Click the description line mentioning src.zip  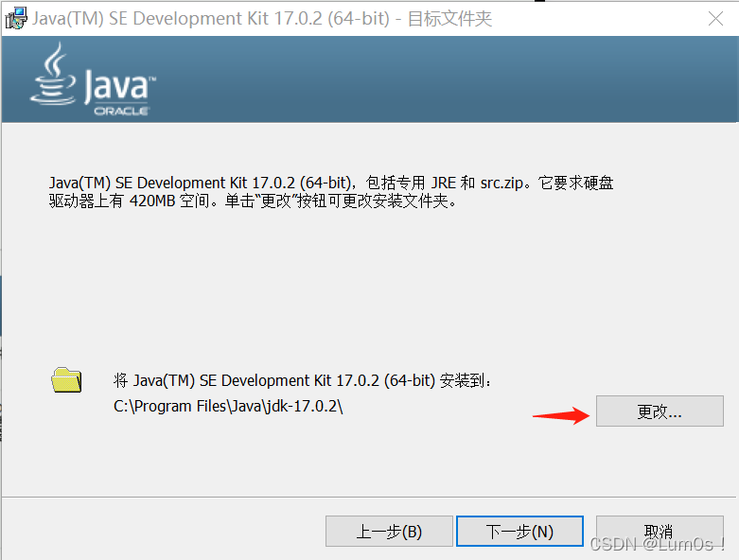pyautogui.click(x=331, y=183)
